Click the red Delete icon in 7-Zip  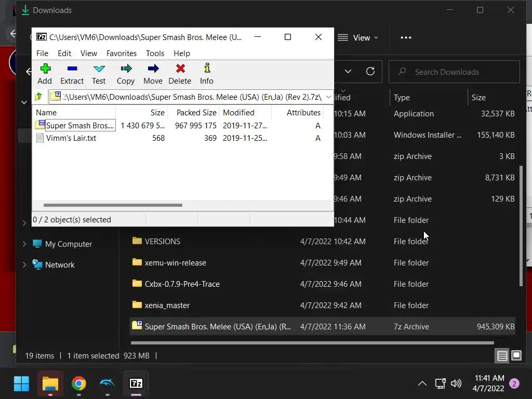(x=180, y=74)
